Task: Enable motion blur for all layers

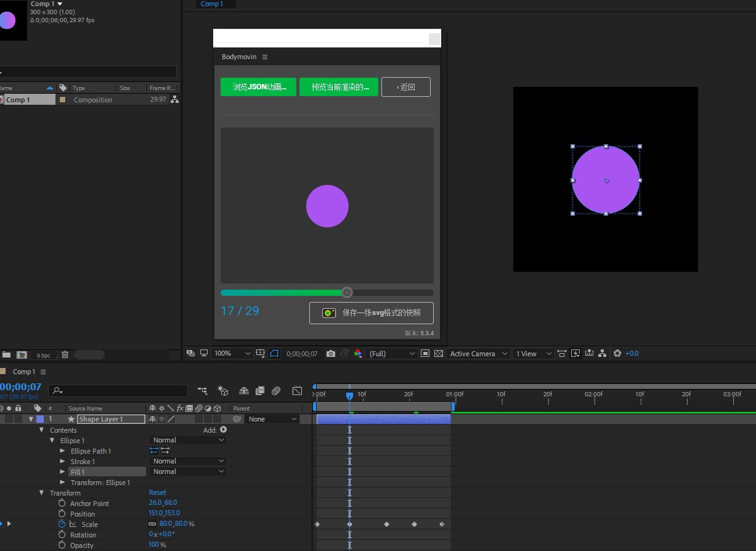Action: point(276,390)
